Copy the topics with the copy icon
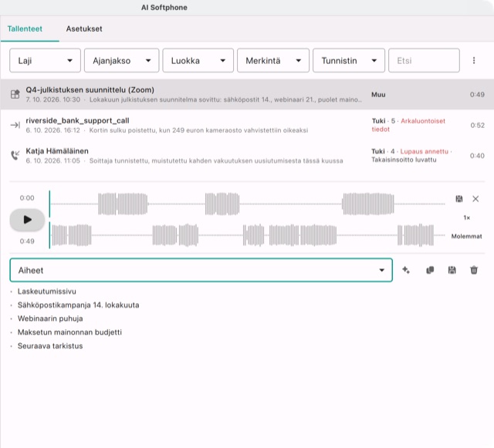 tap(430, 270)
